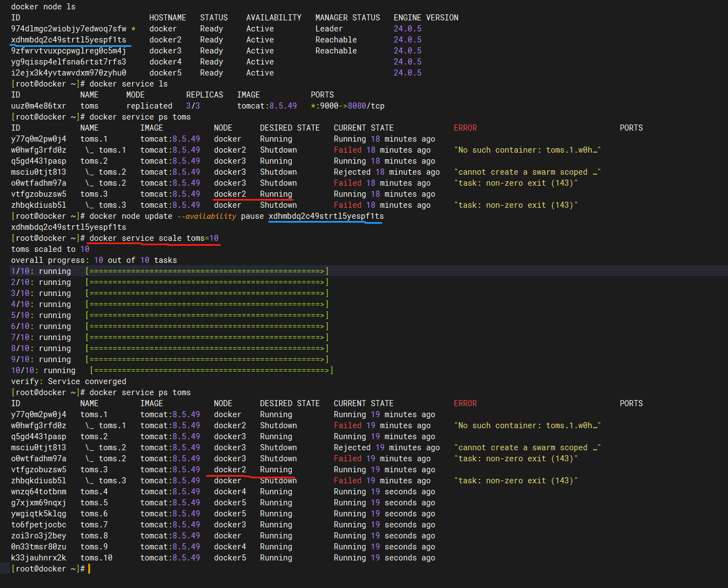Select task ID wnzq64totbnm
The height and width of the screenshot is (588, 728).
[39, 492]
